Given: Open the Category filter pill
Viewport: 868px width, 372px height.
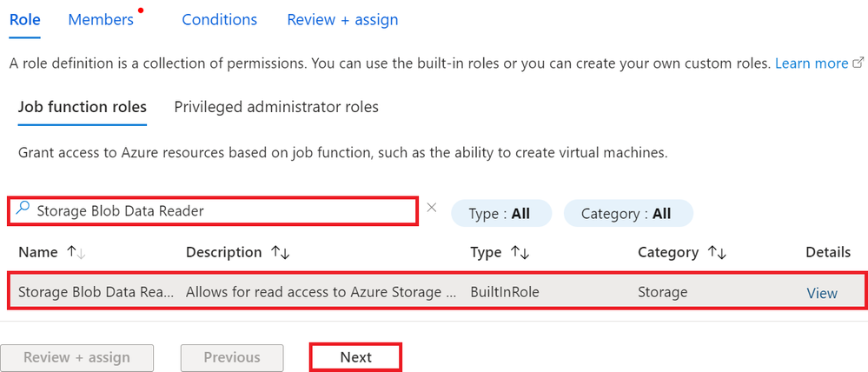Looking at the screenshot, I should coord(628,213).
